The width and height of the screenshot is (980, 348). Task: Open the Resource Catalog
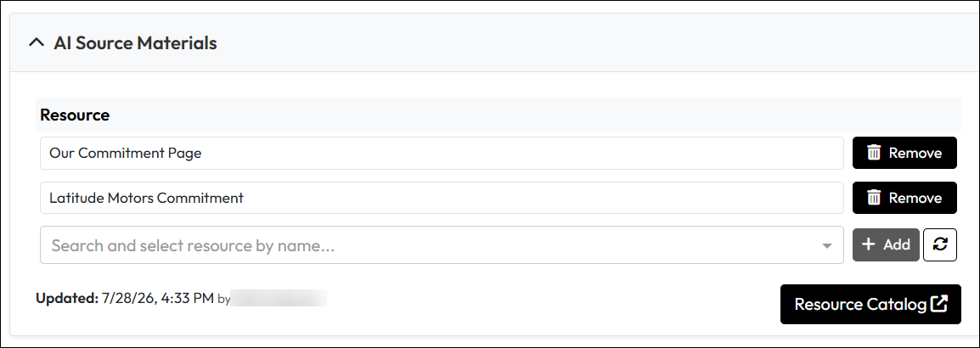click(x=870, y=304)
